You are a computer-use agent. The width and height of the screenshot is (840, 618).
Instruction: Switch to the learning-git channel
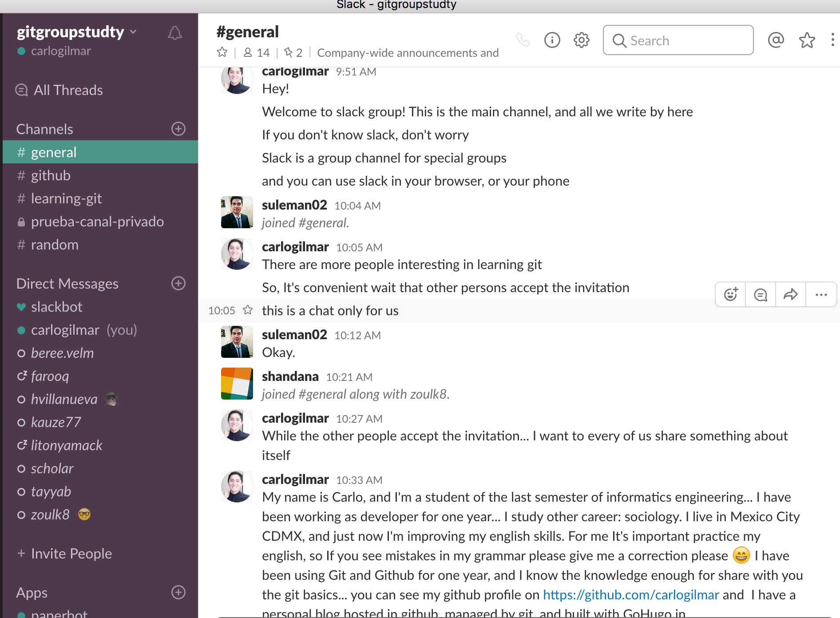coord(100,198)
